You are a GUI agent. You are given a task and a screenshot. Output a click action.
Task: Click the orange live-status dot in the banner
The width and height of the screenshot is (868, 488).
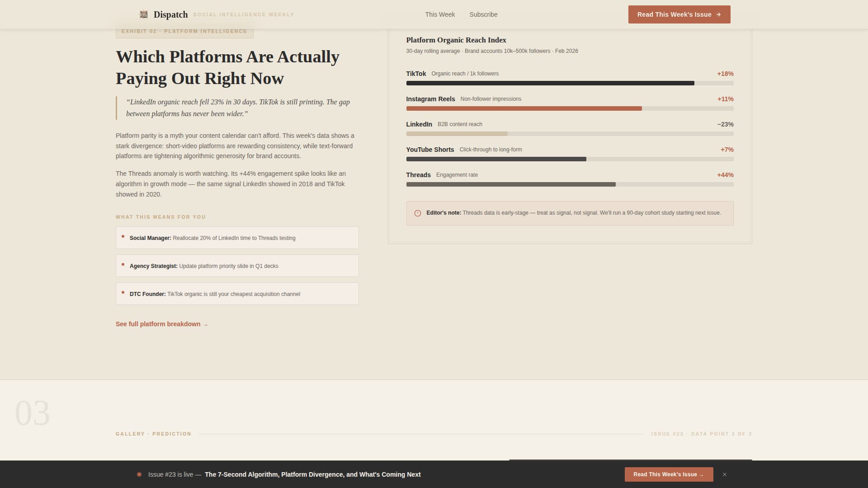click(139, 474)
